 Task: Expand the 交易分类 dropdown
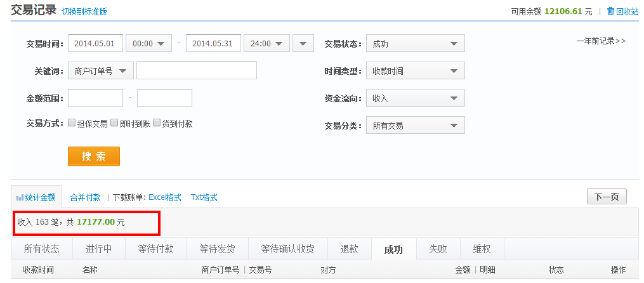pyautogui.click(x=415, y=125)
